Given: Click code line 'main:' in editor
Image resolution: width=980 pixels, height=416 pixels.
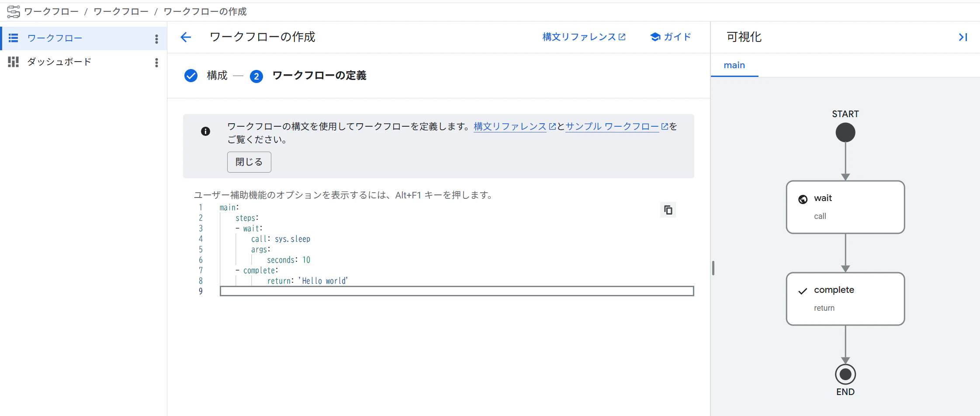Looking at the screenshot, I should [229, 208].
